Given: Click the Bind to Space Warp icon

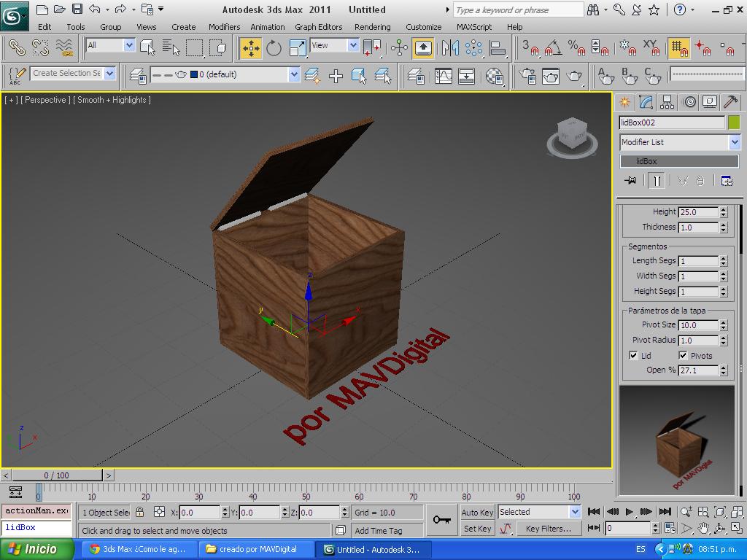Looking at the screenshot, I should [x=64, y=48].
